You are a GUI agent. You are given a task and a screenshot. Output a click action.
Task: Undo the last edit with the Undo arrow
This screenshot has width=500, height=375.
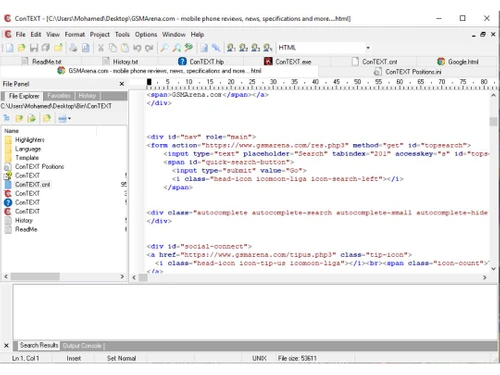[x=137, y=48]
